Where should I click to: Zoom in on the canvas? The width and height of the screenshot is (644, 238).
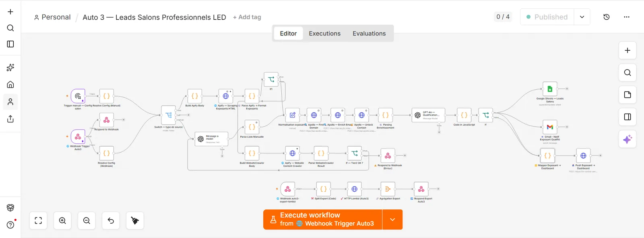62,221
